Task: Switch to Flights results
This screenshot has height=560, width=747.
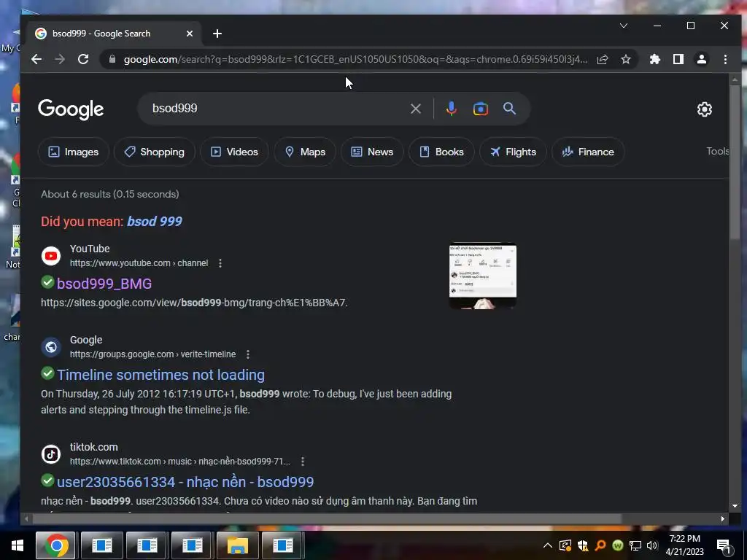Action: pyautogui.click(x=513, y=152)
